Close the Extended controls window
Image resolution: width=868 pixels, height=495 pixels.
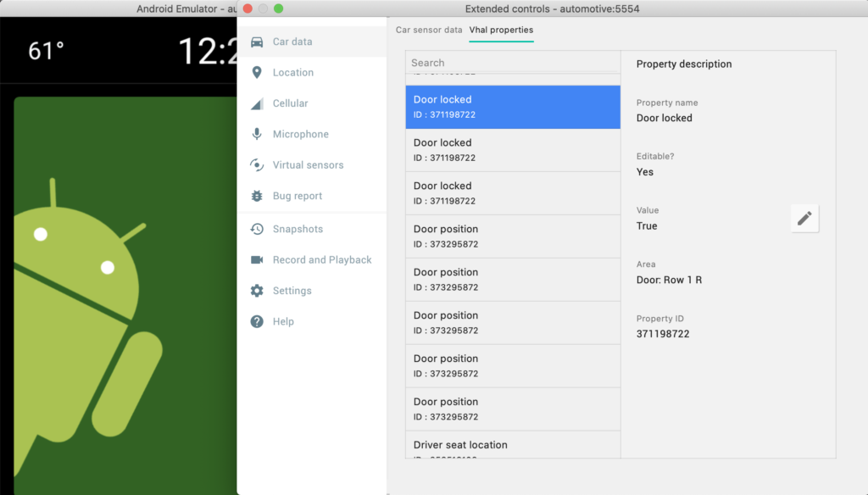coord(248,8)
